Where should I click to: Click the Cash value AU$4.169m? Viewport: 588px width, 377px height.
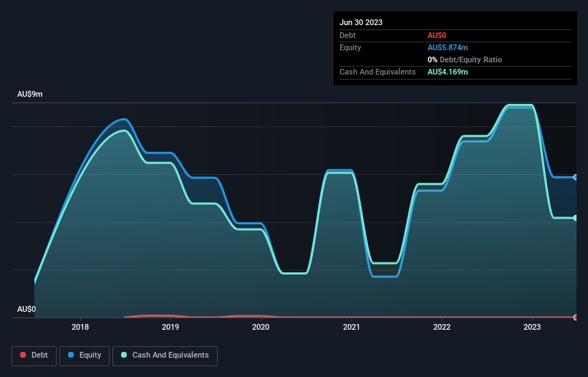[x=448, y=72]
